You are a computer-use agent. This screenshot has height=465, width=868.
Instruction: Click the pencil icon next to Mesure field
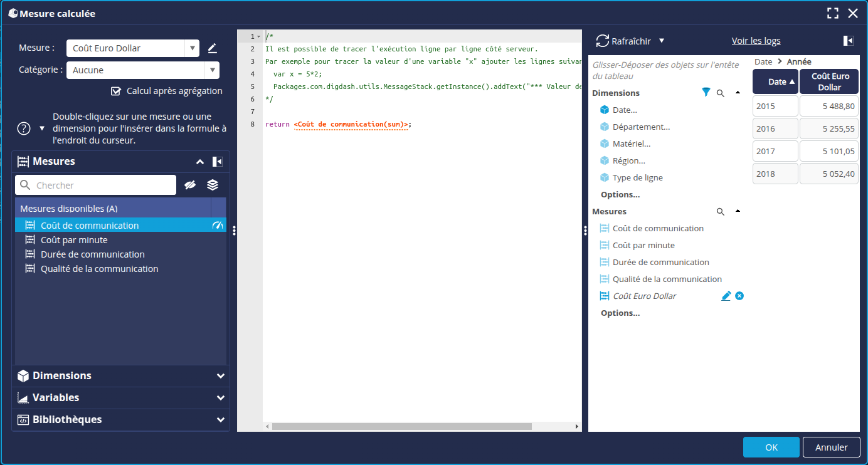point(212,48)
